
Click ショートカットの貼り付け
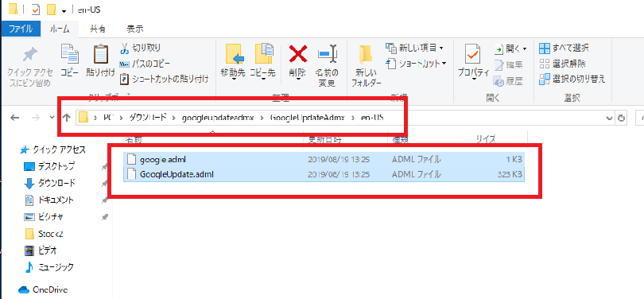(x=165, y=79)
